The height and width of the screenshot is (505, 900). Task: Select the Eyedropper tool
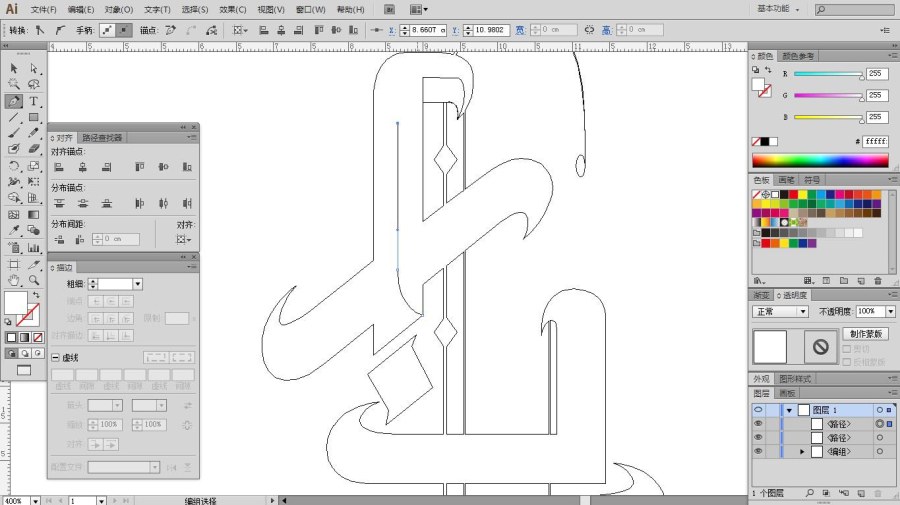pyautogui.click(x=14, y=231)
